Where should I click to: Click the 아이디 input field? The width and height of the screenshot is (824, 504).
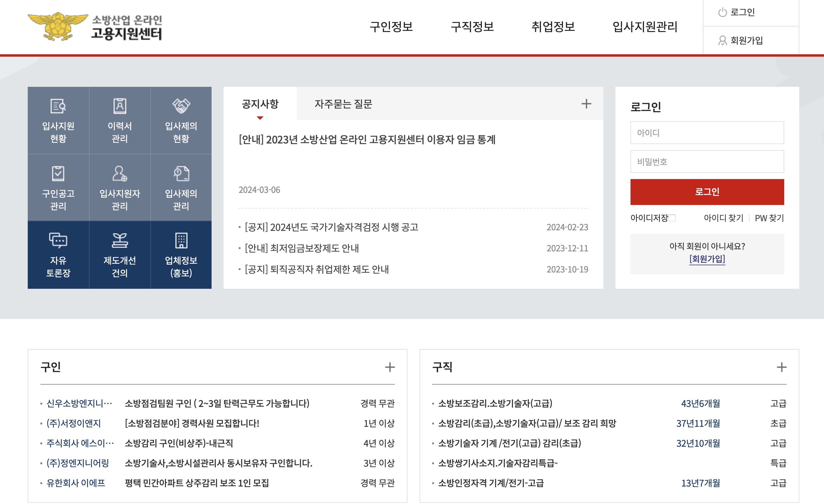(706, 132)
